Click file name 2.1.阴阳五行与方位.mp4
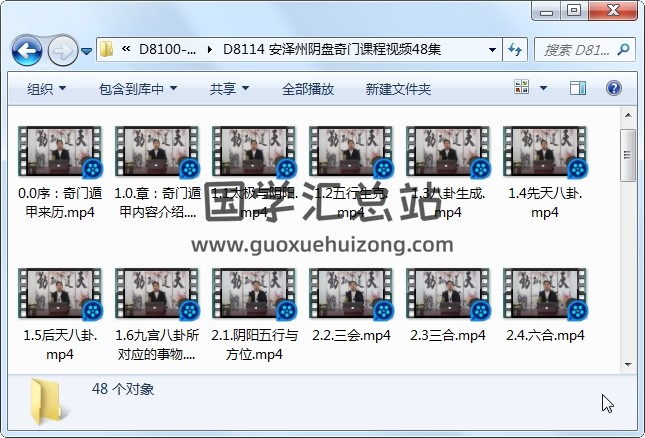 pyautogui.click(x=254, y=345)
